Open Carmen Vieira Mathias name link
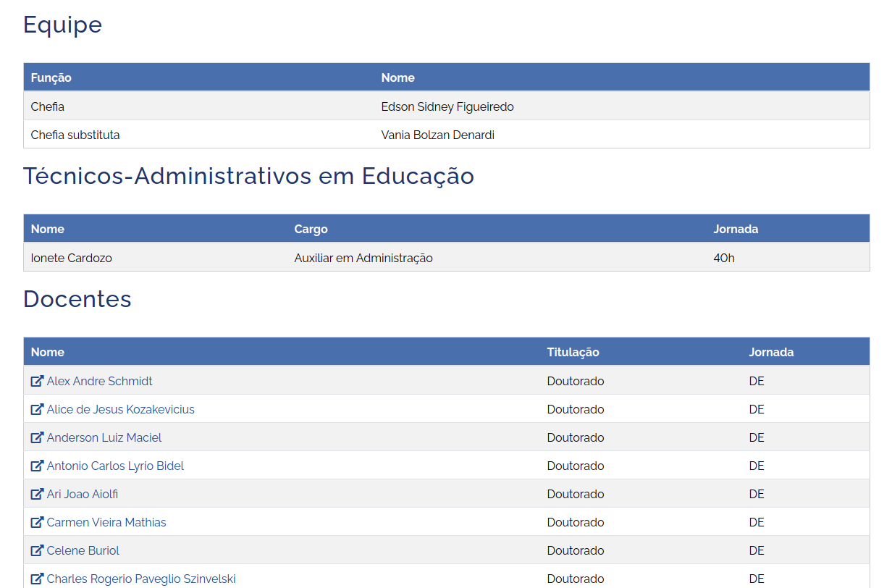Screen dimensions: 892x588 click(106, 522)
